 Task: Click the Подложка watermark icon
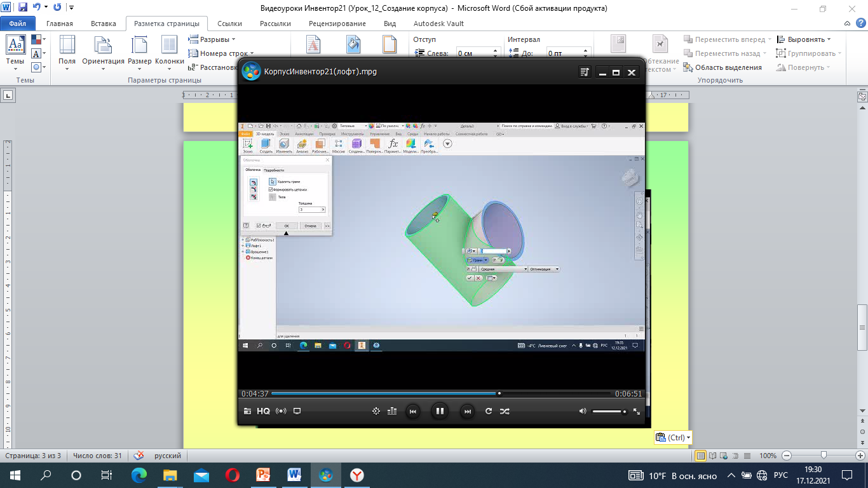(314, 43)
